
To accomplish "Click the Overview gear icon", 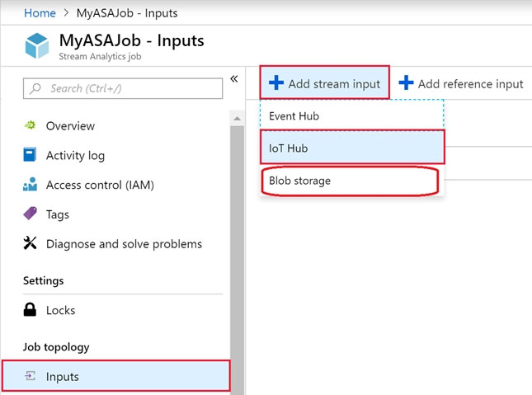I will click(x=30, y=125).
